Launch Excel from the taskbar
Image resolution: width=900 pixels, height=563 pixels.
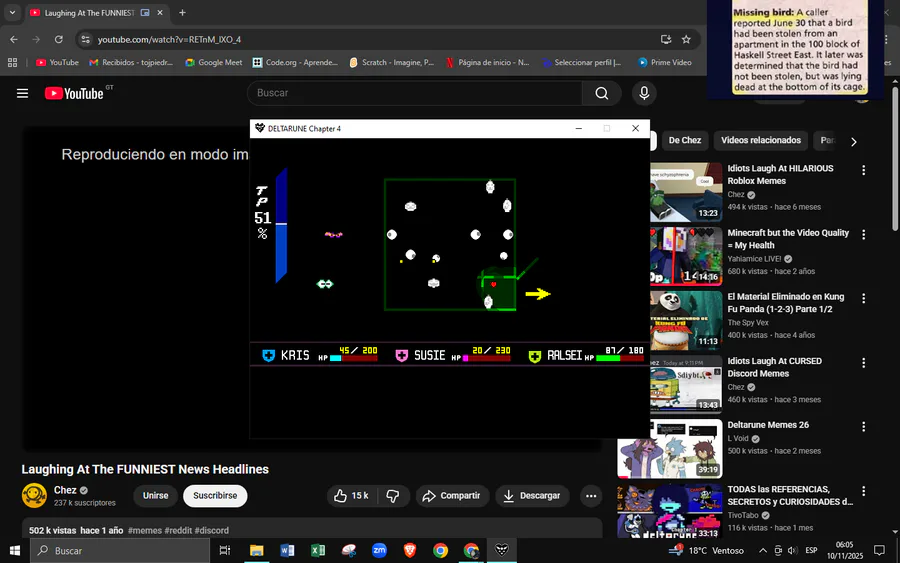pos(318,551)
